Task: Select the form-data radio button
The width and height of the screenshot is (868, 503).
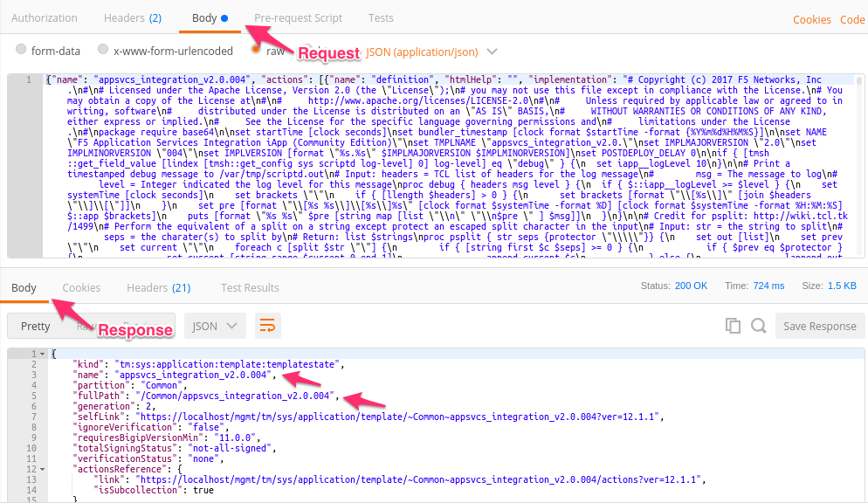Action: pos(21,49)
